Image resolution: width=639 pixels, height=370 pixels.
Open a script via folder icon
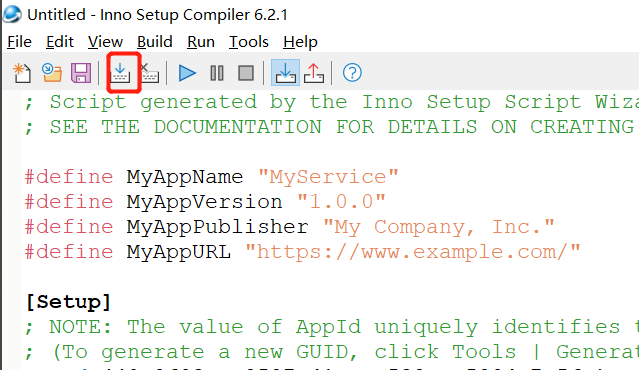point(52,73)
